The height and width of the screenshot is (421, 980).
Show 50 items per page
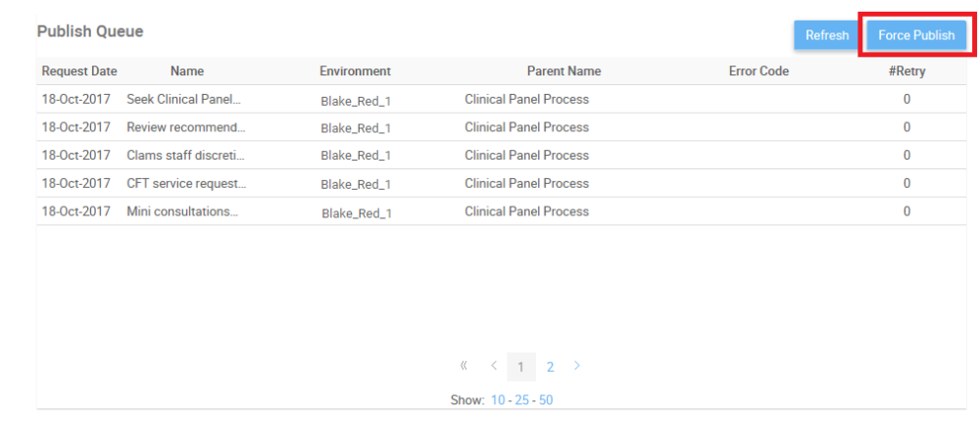coord(546,399)
